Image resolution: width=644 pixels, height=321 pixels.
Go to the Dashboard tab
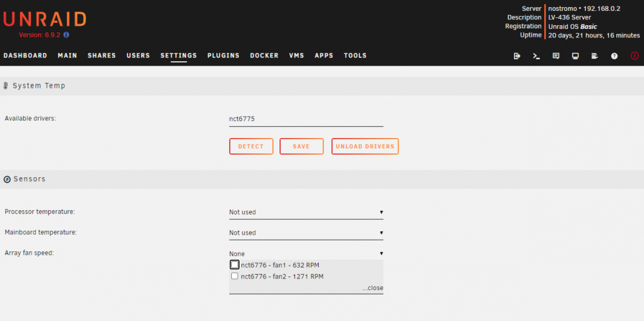pyautogui.click(x=26, y=55)
